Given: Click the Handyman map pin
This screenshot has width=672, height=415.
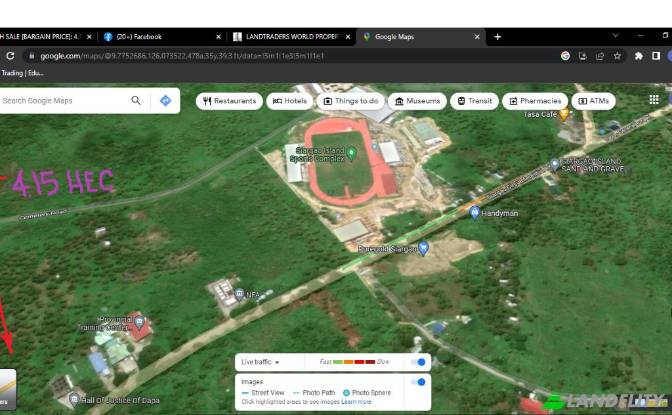Looking at the screenshot, I should click(x=475, y=212).
